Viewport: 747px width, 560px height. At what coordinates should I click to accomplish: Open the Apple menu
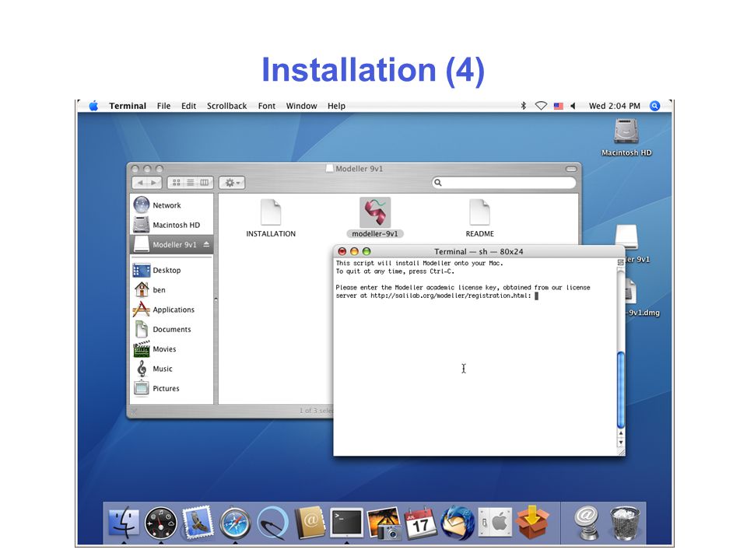[x=93, y=106]
